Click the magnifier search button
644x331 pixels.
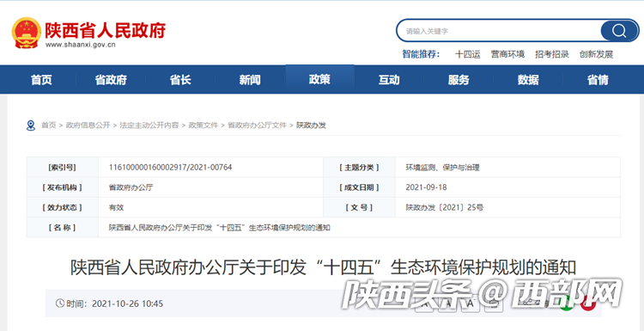pos(619,30)
